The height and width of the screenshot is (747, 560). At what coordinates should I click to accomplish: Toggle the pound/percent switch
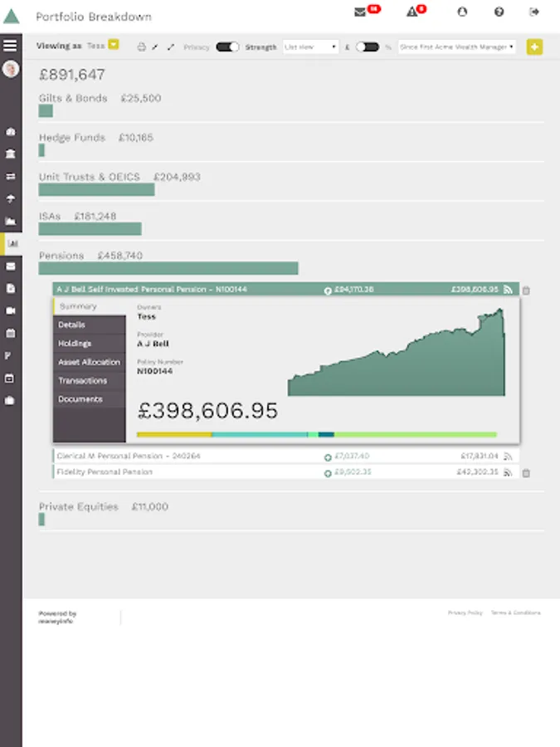click(x=368, y=46)
